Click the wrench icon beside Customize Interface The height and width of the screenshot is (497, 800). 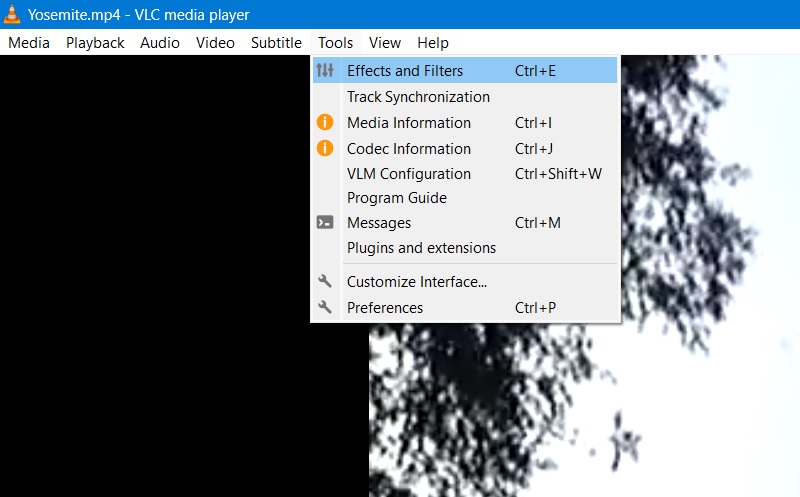325,281
